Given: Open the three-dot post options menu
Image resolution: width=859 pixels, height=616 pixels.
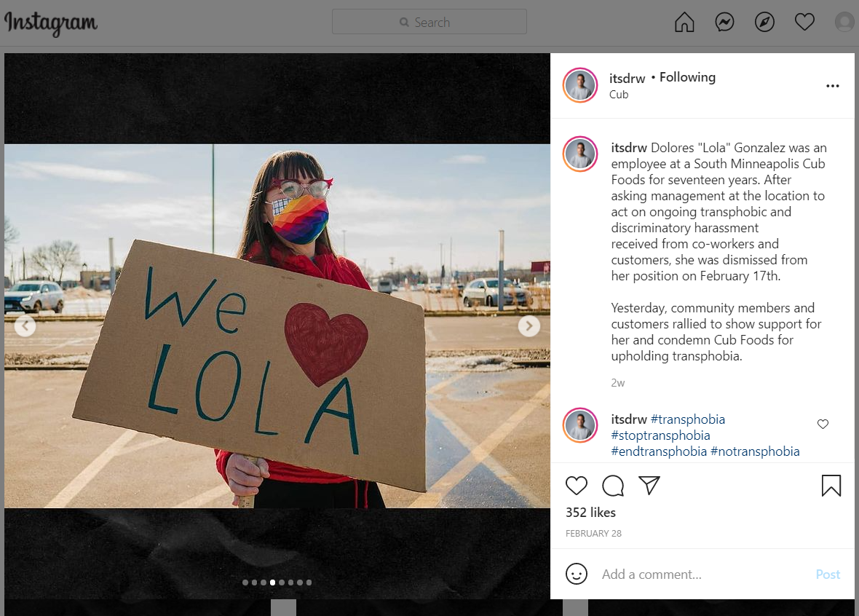Looking at the screenshot, I should click(833, 86).
